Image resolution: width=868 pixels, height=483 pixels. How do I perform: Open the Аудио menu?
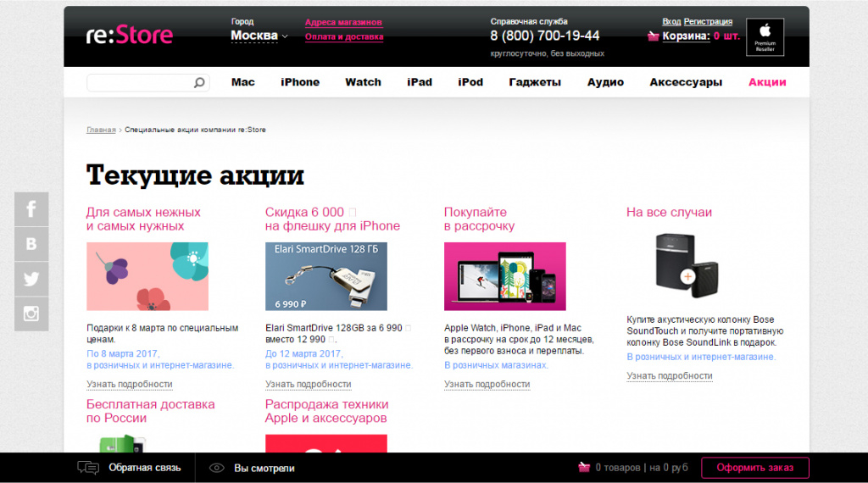coord(605,82)
